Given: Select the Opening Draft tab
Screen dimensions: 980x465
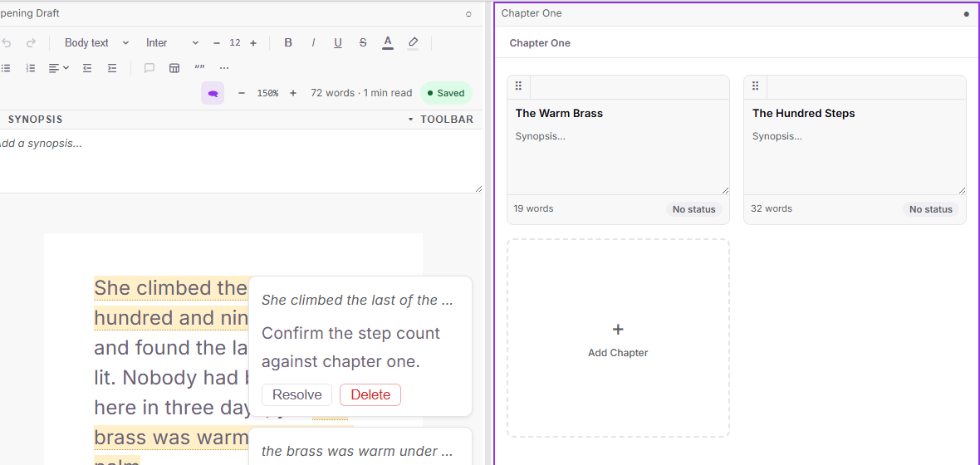Looking at the screenshot, I should point(30,13).
